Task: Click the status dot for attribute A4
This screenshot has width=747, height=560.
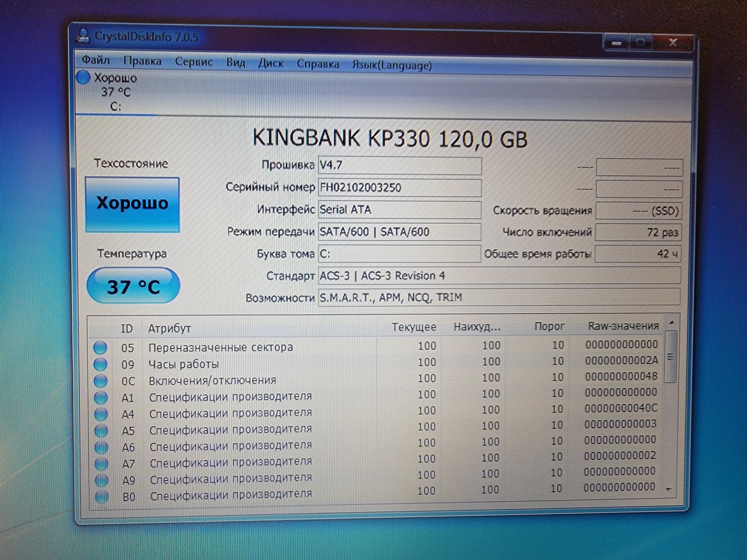Action: click(101, 414)
